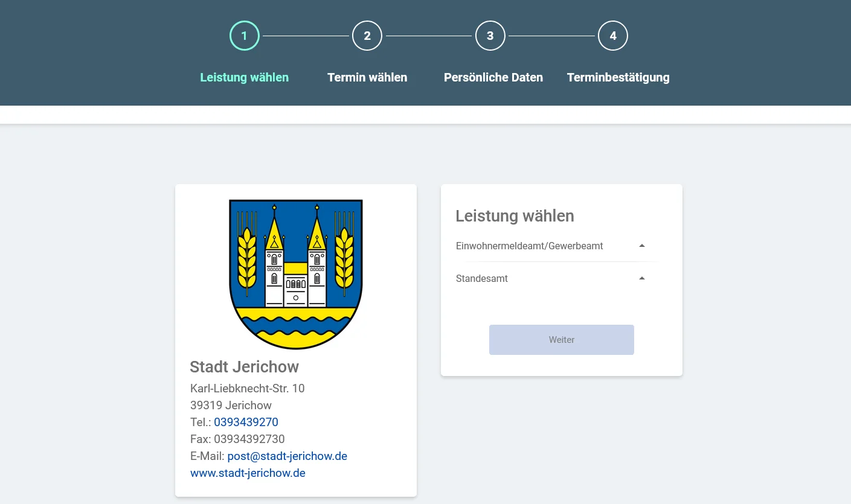Select the Persönliche Daten step label

click(493, 77)
